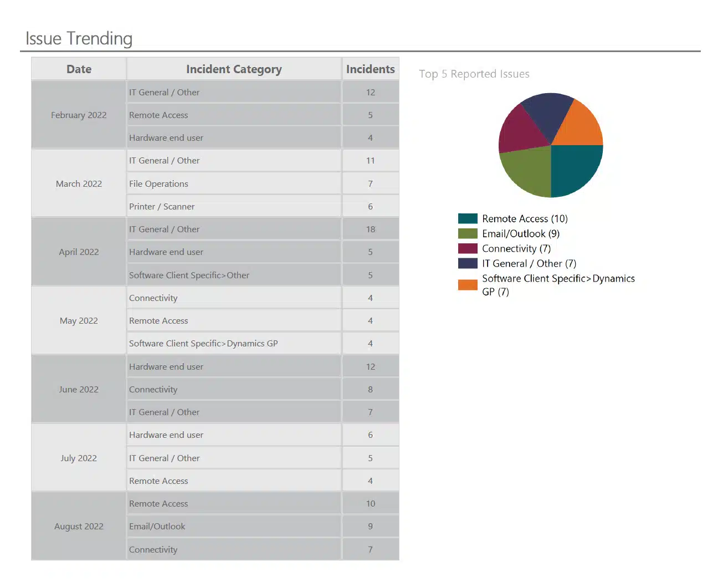This screenshot has width=728, height=582.
Task: Click the navy IT General / Other legend swatch
Action: tap(468, 263)
